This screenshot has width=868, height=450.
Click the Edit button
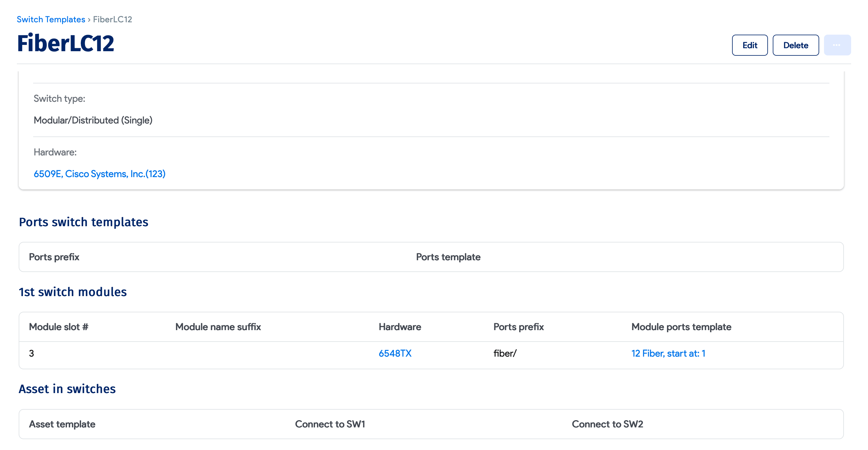pos(749,45)
